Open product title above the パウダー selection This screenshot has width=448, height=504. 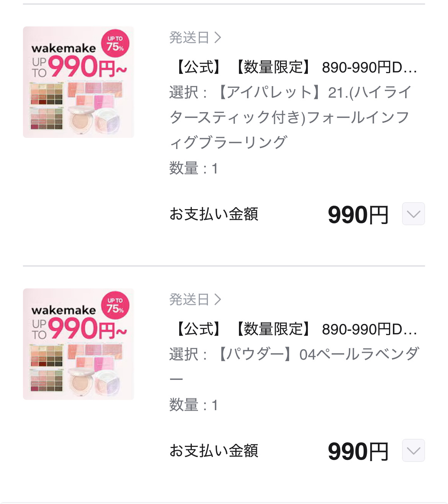coord(295,329)
